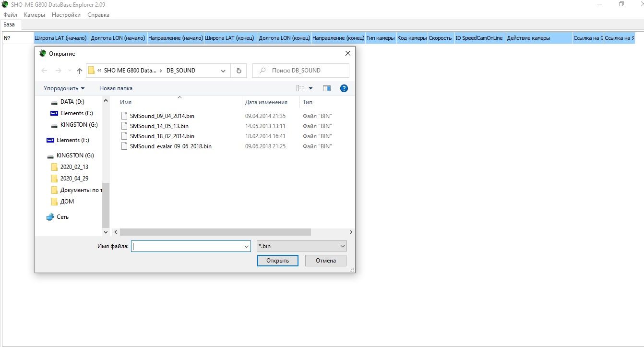644x347 pixels.
Task: Switch to the База tab
Action: [9, 24]
